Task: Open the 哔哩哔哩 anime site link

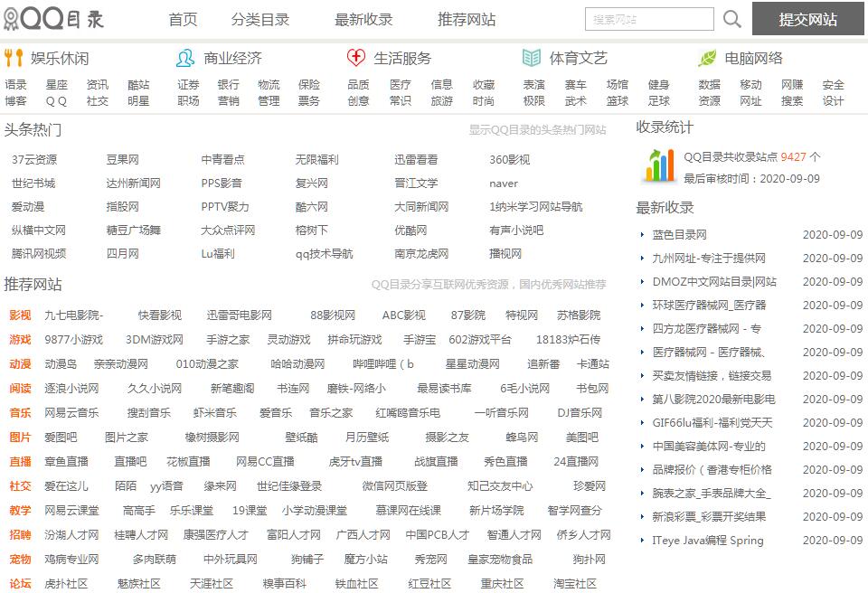Action: click(x=383, y=364)
